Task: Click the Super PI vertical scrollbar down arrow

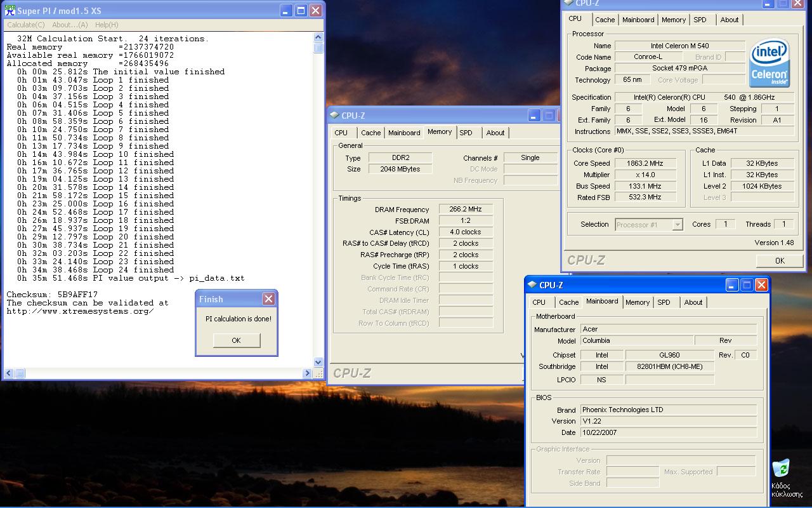Action: [x=318, y=363]
